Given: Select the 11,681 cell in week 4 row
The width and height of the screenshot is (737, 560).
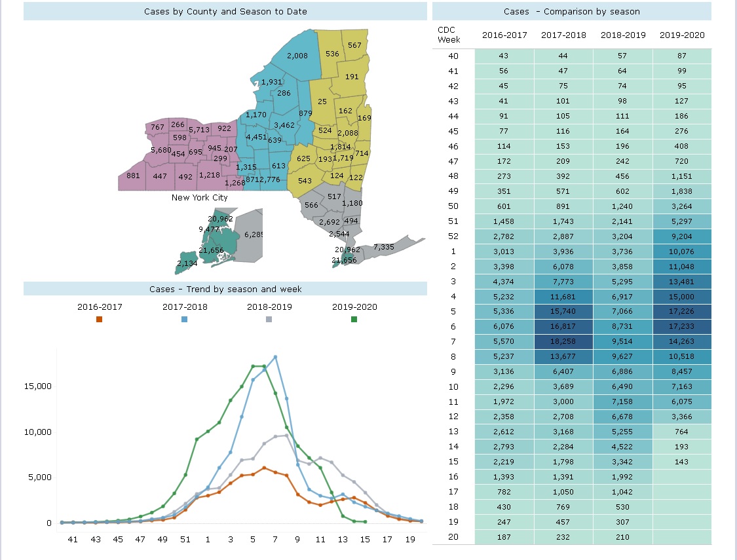Looking at the screenshot, I should [x=563, y=297].
